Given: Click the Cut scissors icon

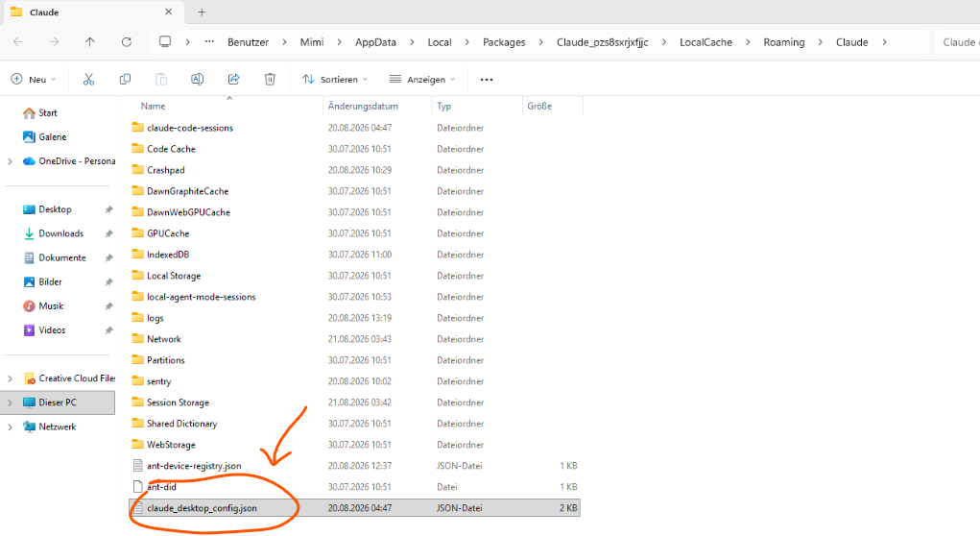Looking at the screenshot, I should coord(88,80).
